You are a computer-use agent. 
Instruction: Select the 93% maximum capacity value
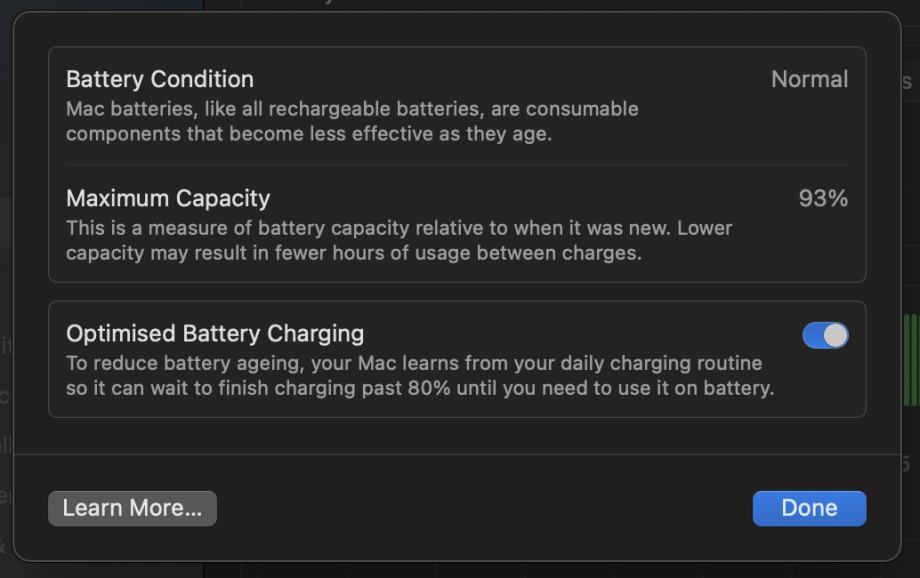pyautogui.click(x=823, y=198)
